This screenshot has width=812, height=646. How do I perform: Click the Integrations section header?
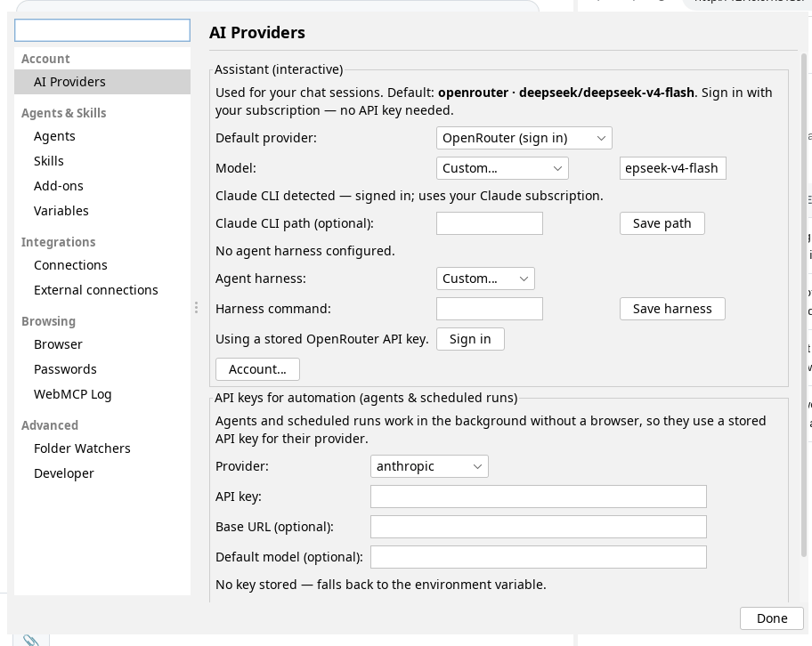tap(59, 242)
